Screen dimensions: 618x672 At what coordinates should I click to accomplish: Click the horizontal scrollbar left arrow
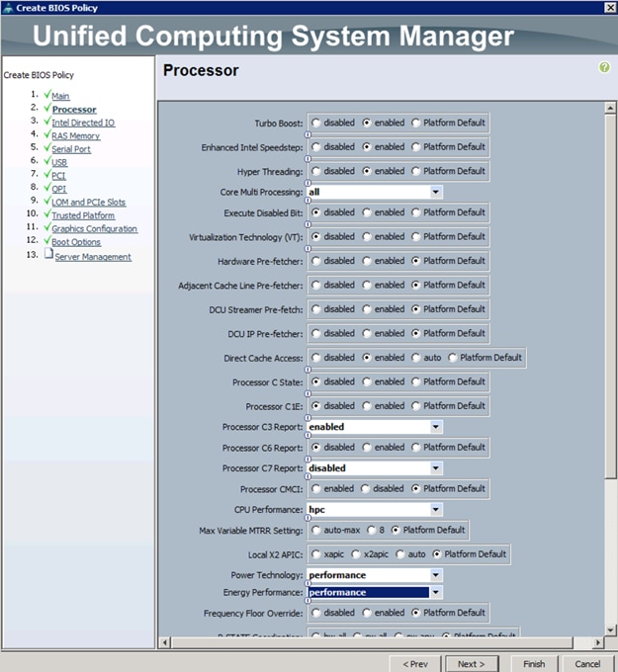coord(165,642)
